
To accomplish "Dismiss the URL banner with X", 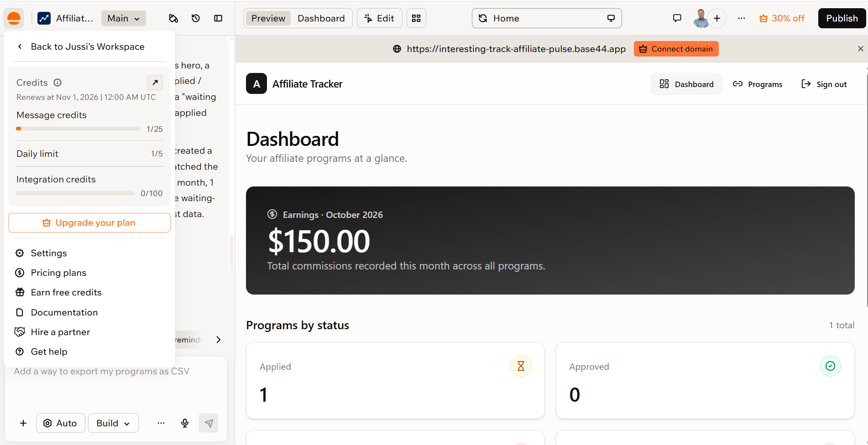I will 860,49.
